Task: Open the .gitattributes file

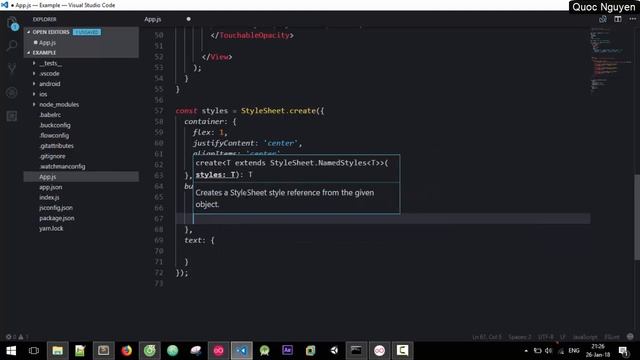Action: click(x=56, y=146)
